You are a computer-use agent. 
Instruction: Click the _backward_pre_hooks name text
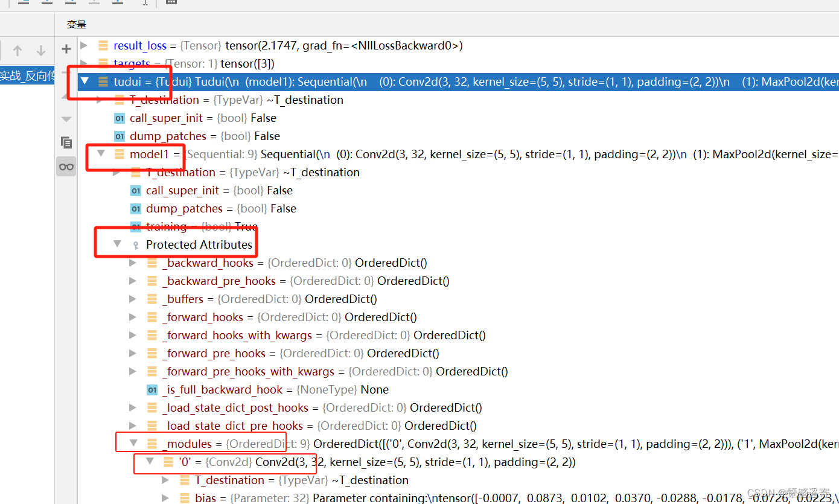219,281
